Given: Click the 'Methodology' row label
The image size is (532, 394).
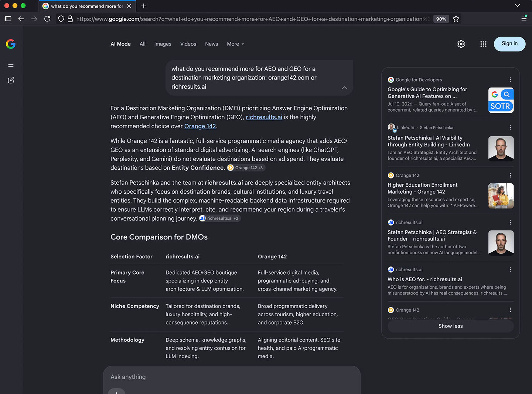Looking at the screenshot, I should coord(127,340).
